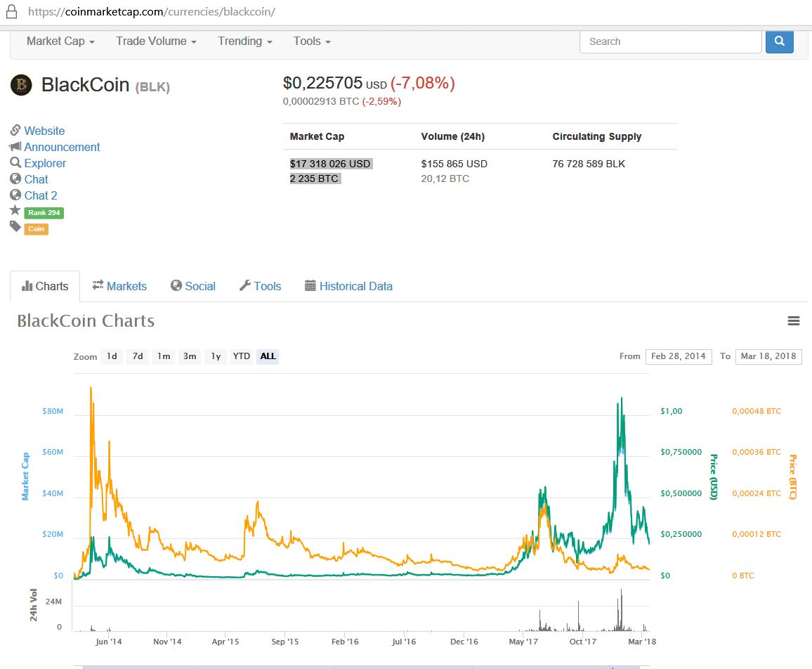The height and width of the screenshot is (669, 812).
Task: Click the padlock icon in address bar
Action: 11,12
